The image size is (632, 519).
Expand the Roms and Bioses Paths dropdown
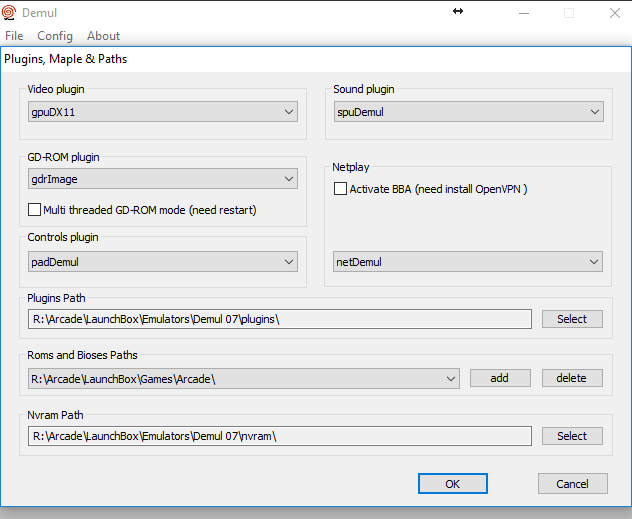244,378
